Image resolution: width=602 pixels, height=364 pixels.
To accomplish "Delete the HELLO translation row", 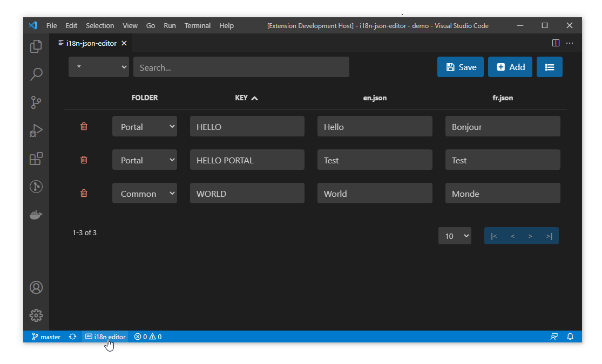I will coord(84,126).
